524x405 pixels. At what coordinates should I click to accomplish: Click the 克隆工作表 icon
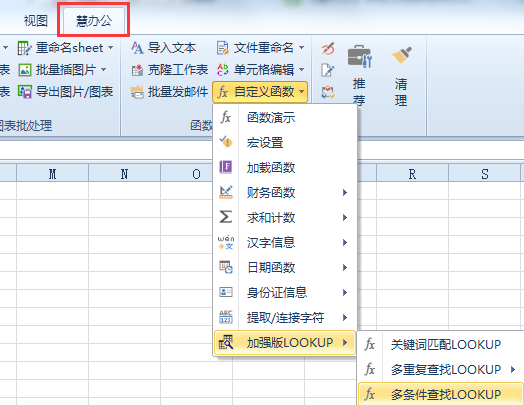(x=137, y=70)
